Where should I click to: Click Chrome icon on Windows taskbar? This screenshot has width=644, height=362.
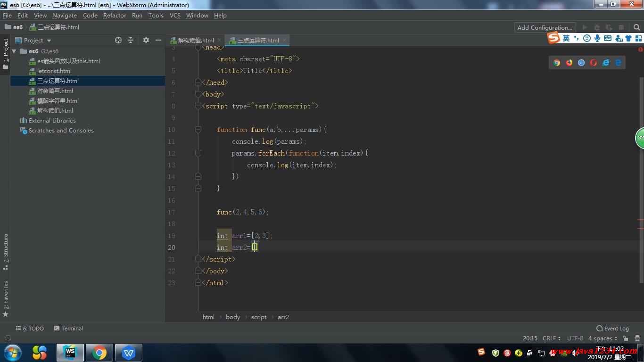(x=99, y=353)
